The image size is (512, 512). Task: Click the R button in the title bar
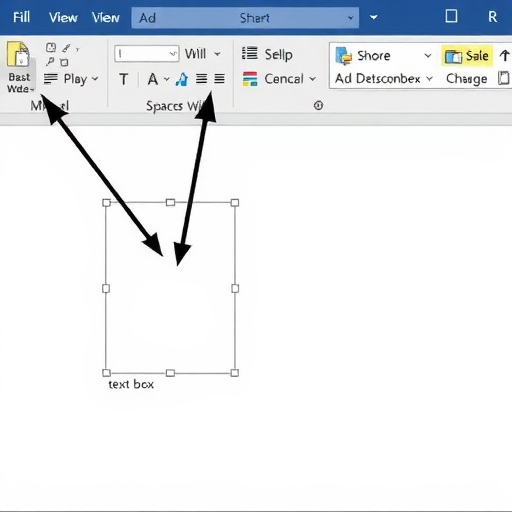492,17
